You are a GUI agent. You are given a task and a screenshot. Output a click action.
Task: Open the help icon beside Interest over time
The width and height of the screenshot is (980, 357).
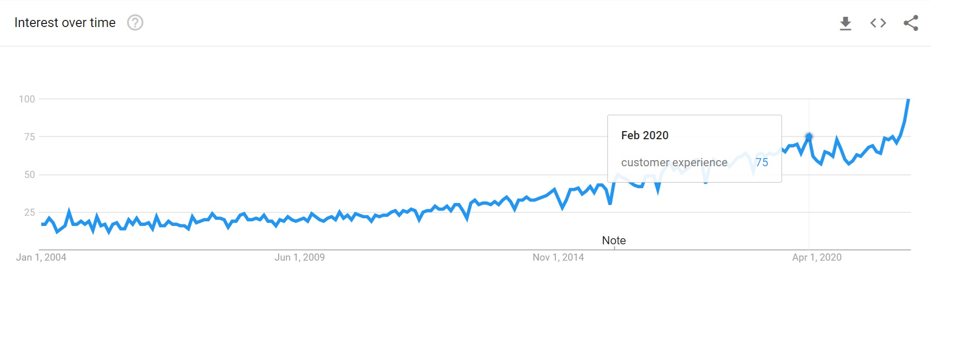135,23
